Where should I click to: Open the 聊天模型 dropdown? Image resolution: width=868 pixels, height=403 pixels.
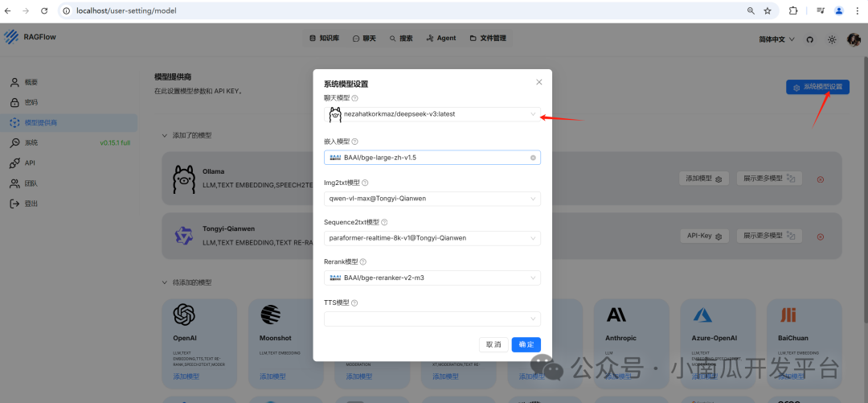pyautogui.click(x=432, y=114)
